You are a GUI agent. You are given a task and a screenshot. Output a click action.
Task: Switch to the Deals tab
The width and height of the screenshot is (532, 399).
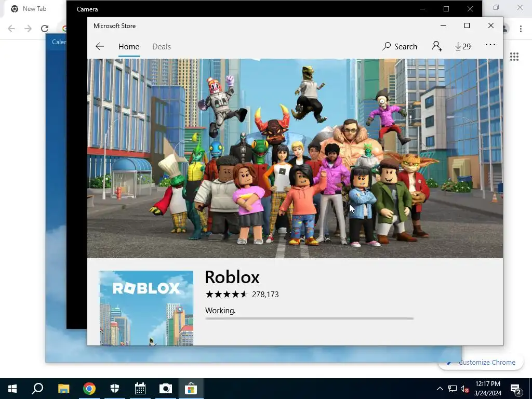pos(162,46)
